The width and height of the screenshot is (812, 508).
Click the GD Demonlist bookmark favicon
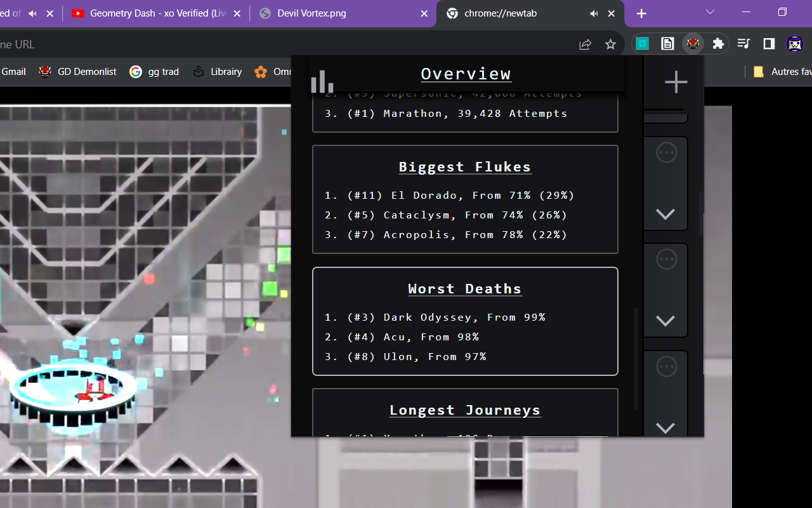(45, 72)
